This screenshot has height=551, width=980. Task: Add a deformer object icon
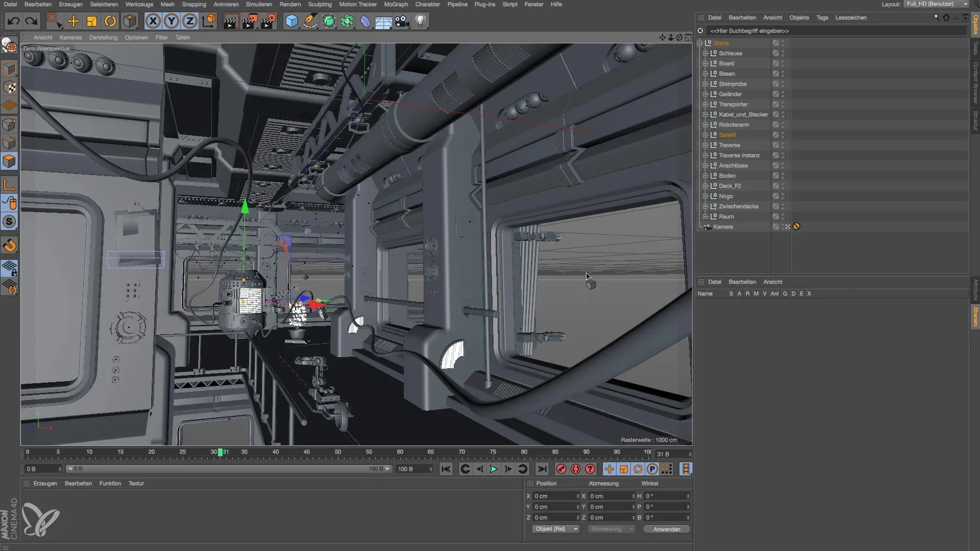pos(365,21)
